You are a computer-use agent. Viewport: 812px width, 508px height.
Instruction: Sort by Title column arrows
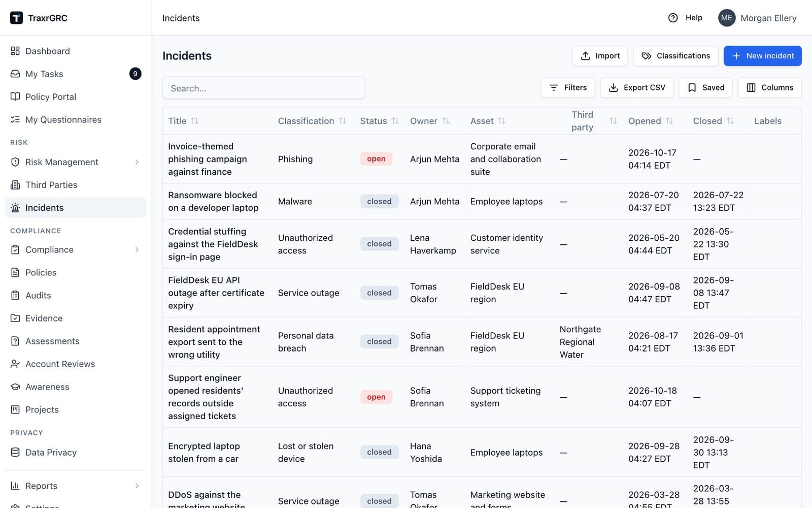tap(194, 121)
